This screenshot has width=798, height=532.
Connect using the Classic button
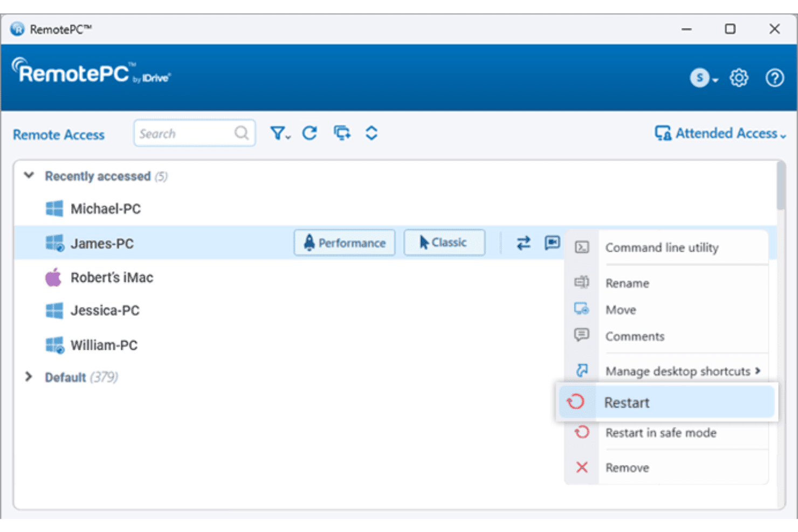[x=444, y=243]
